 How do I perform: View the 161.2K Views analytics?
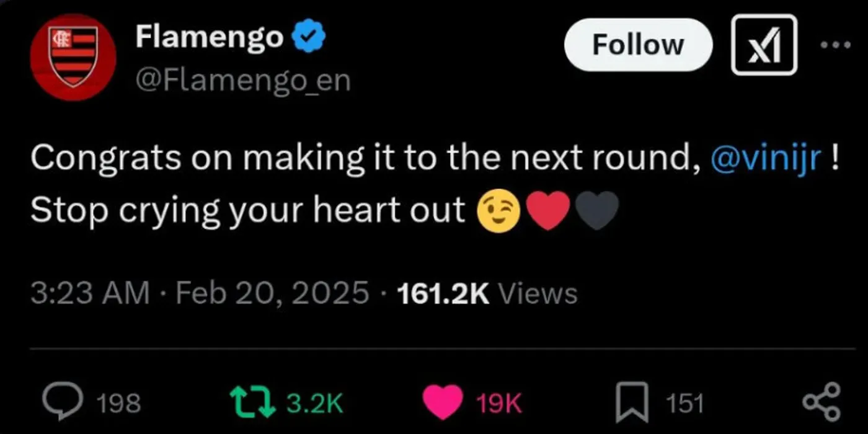point(487,293)
